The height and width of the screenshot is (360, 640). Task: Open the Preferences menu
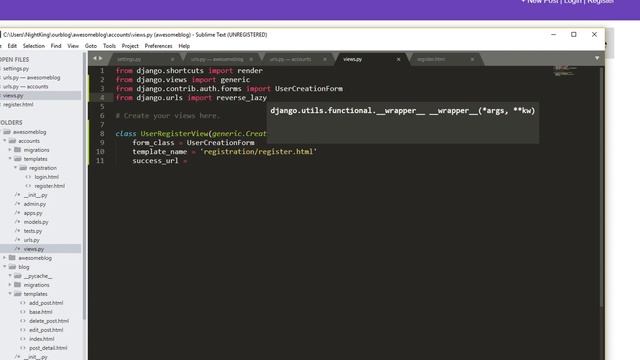pyautogui.click(x=158, y=46)
